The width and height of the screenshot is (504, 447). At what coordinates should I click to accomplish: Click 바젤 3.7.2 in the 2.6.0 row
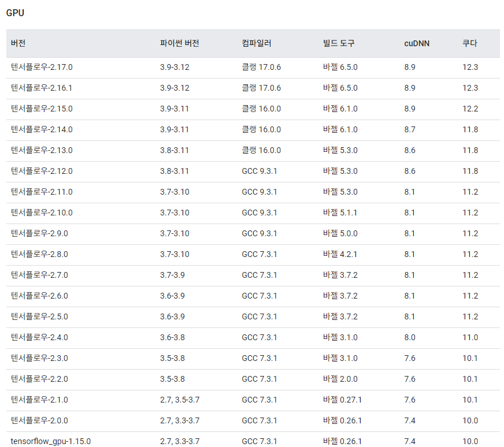click(340, 296)
